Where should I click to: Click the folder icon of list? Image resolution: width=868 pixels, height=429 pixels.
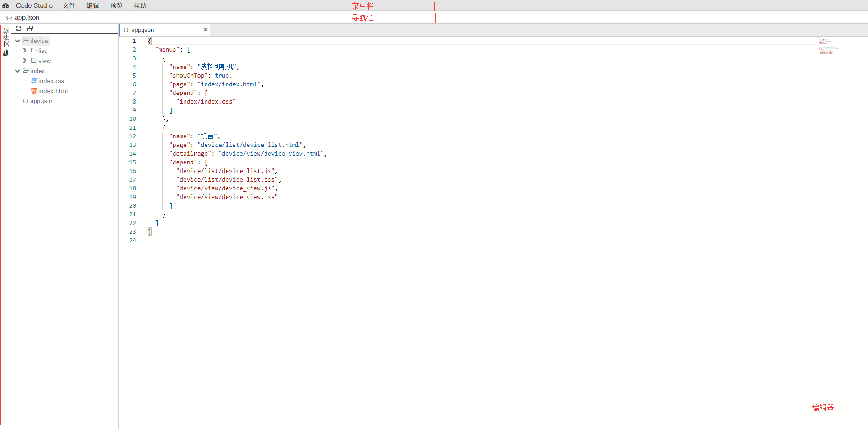tap(34, 51)
